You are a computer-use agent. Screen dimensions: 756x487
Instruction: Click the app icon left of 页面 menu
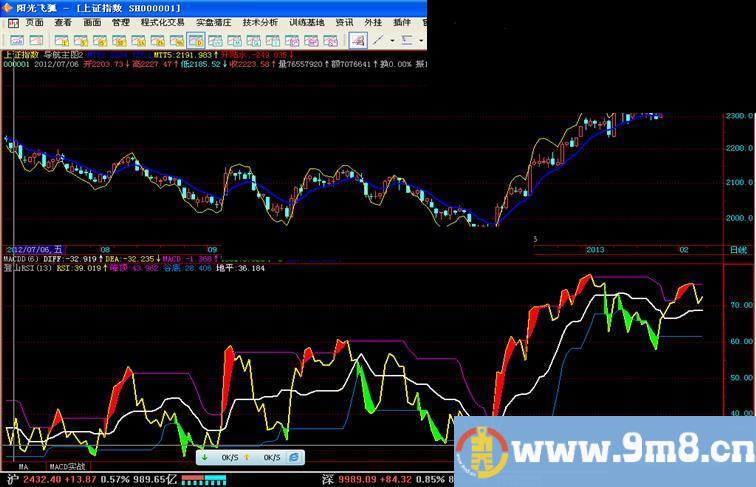point(11,22)
